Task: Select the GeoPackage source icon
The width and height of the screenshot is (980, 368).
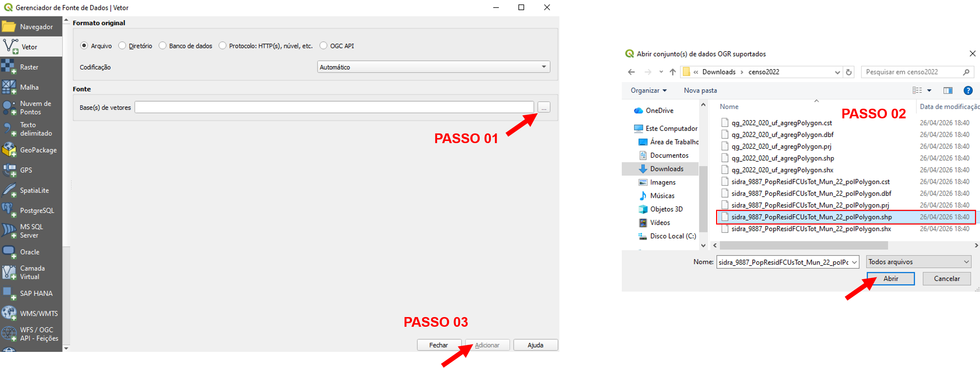Action: [9, 150]
